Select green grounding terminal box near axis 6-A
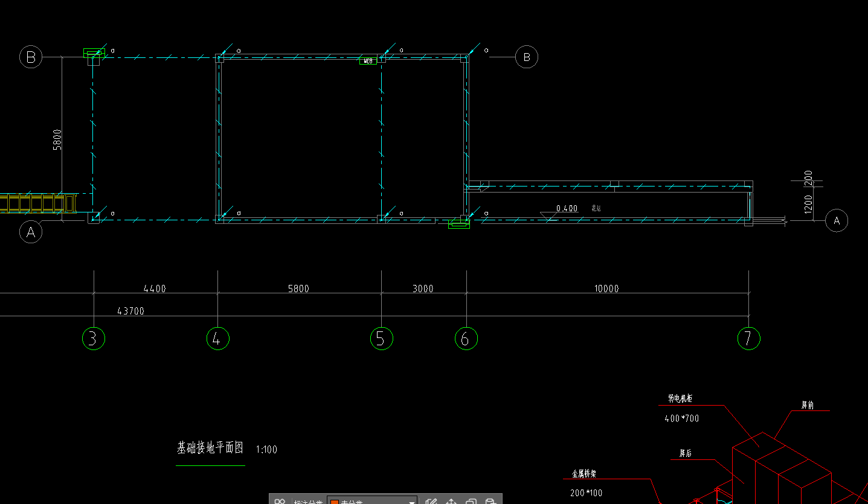Image resolution: width=868 pixels, height=504 pixels. [459, 225]
